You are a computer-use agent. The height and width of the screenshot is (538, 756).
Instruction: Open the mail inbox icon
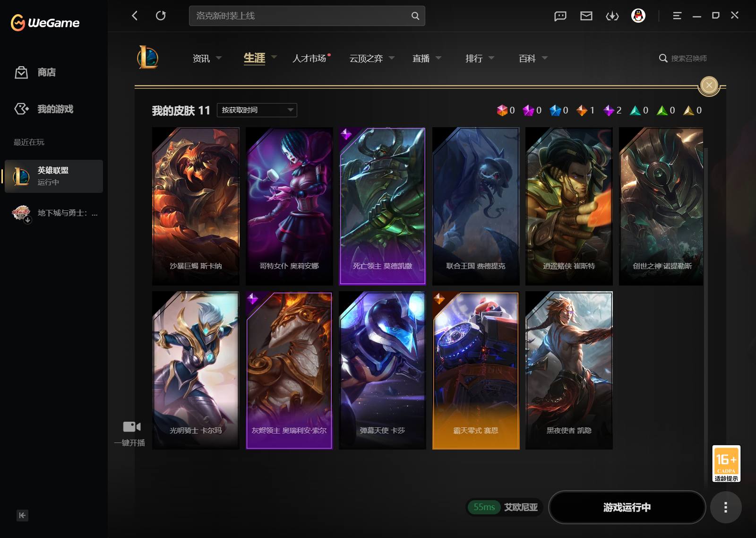[586, 16]
